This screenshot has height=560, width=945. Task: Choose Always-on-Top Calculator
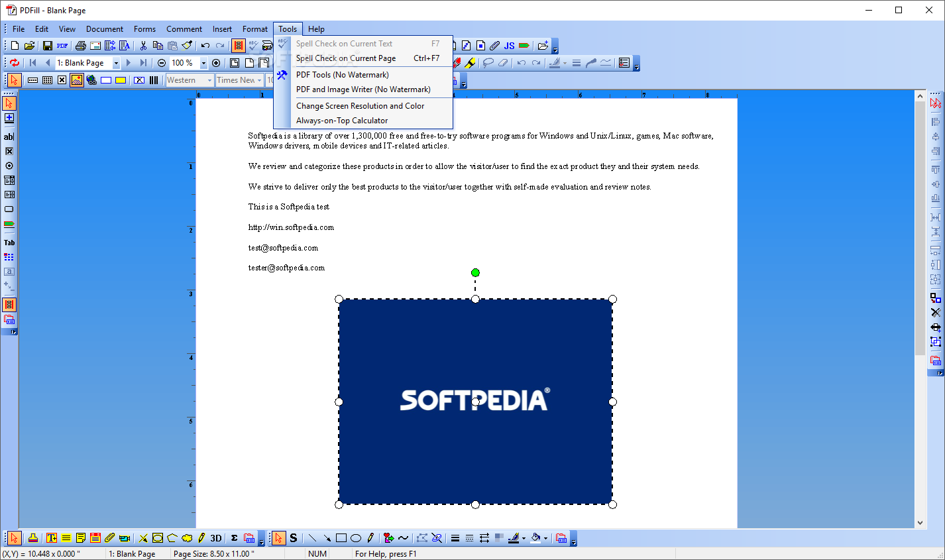point(363,121)
